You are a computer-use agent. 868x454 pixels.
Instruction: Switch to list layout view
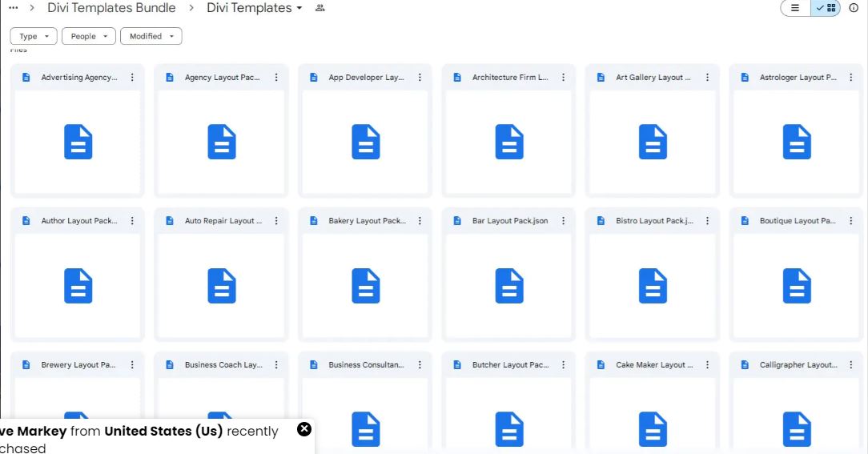(x=795, y=8)
